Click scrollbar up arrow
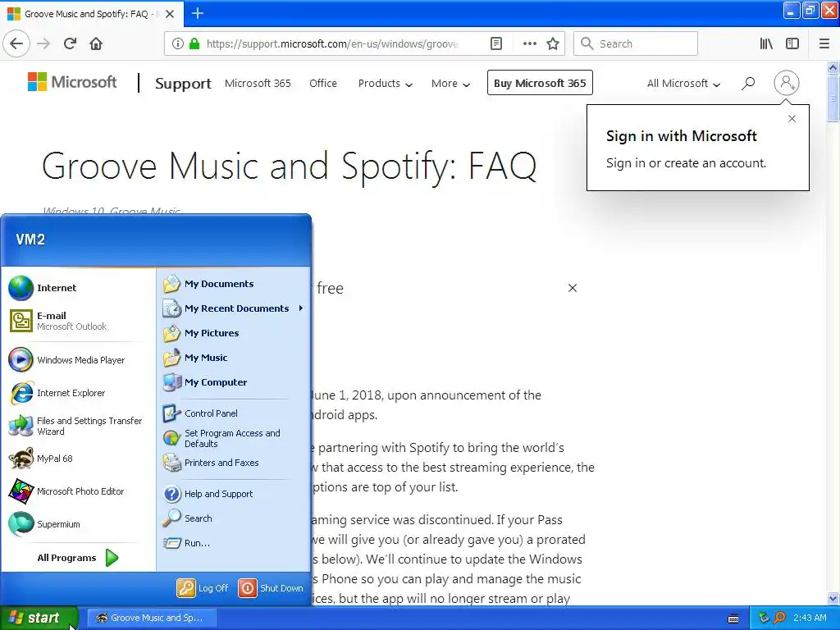 click(x=833, y=67)
